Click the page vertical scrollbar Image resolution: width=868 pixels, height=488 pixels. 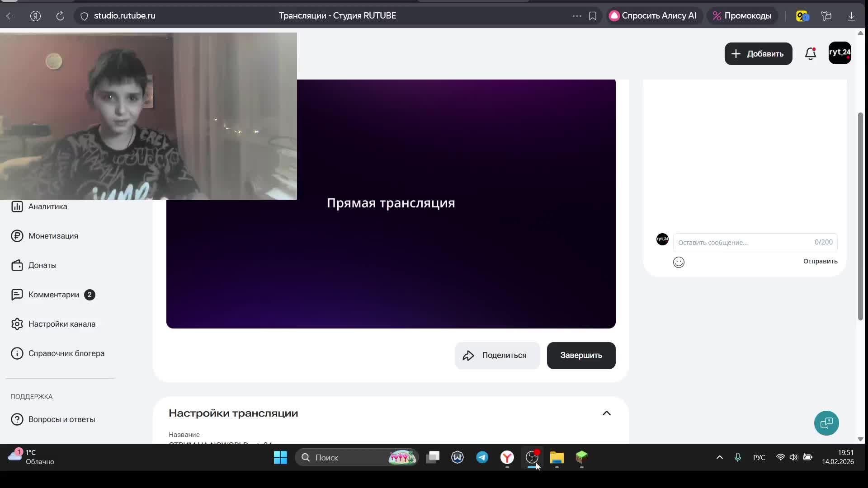(x=860, y=217)
